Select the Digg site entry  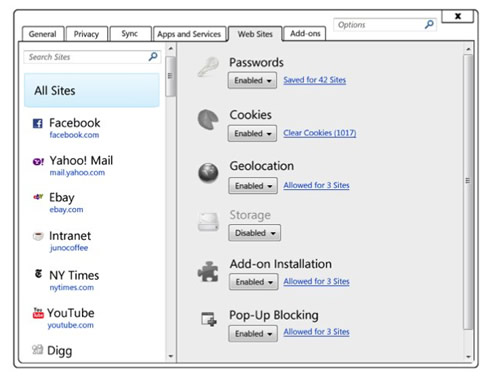pyautogui.click(x=92, y=351)
